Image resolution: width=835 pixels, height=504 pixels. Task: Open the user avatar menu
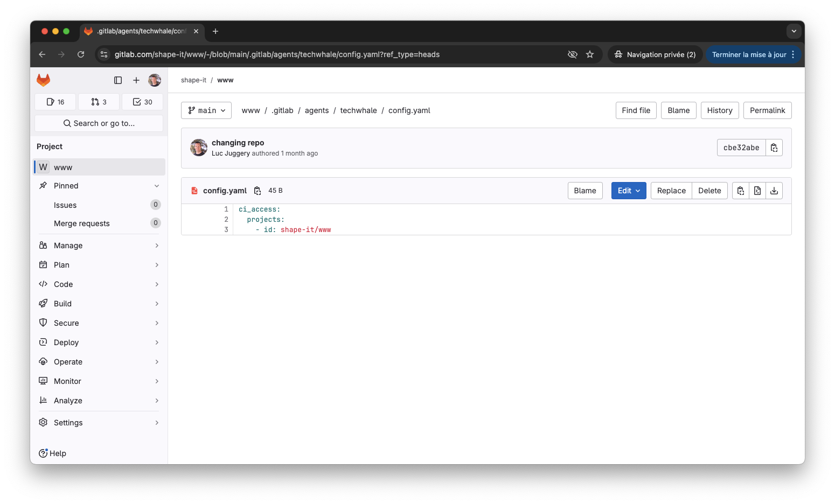tap(155, 80)
